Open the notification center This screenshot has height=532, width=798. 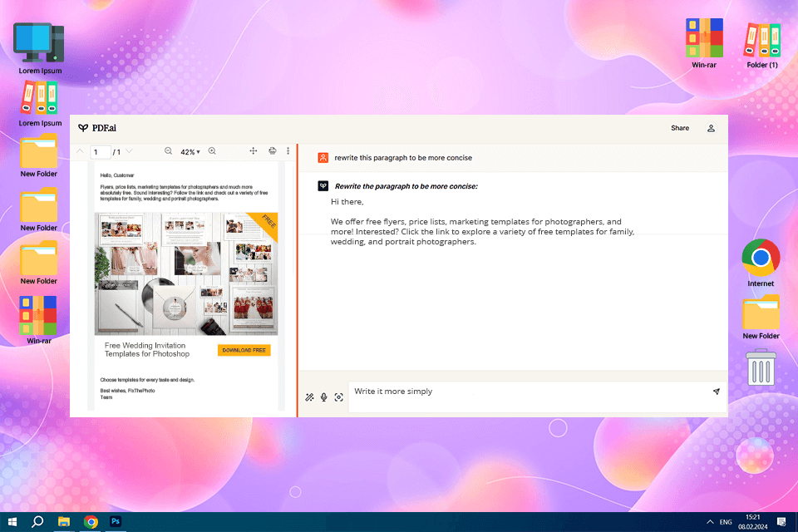pos(781,522)
